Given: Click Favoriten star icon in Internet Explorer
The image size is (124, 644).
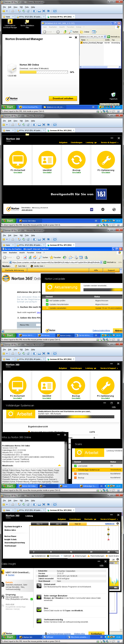Looking at the screenshot, I should coord(52,257).
